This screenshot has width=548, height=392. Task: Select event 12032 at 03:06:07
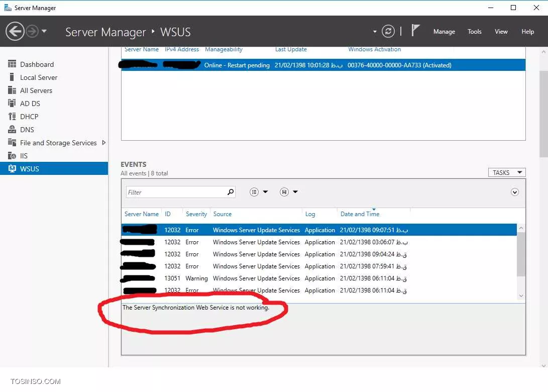319,242
